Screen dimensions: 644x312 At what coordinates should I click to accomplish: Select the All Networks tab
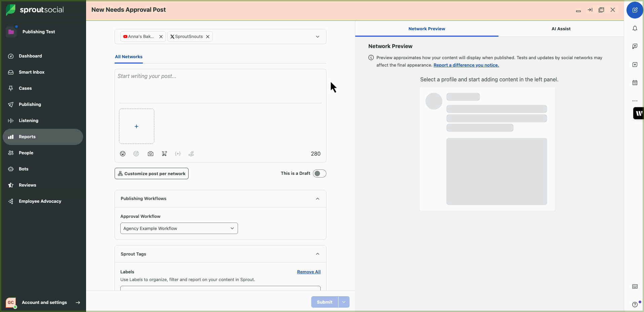[x=129, y=57]
